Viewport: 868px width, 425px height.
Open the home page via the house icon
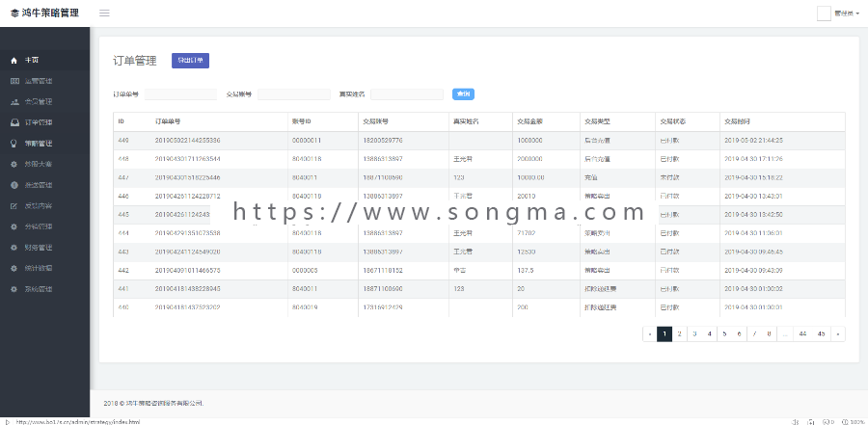pos(14,61)
